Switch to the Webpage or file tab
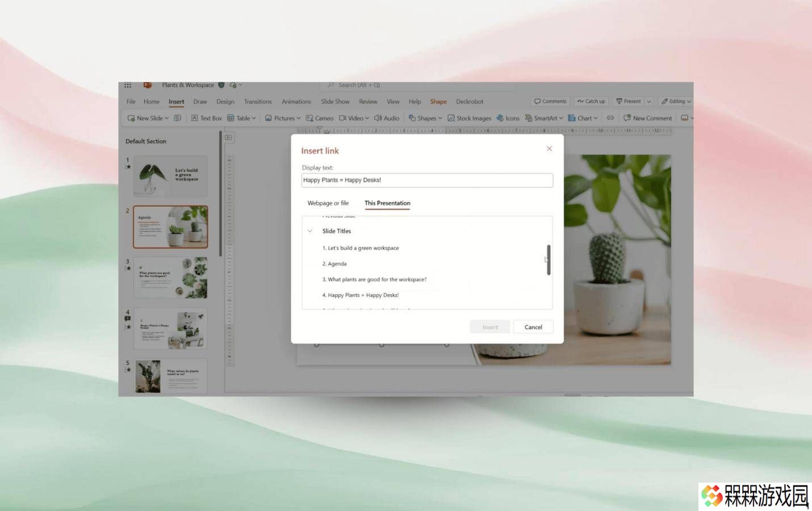Viewport: 812px width, 511px height. pyautogui.click(x=328, y=203)
